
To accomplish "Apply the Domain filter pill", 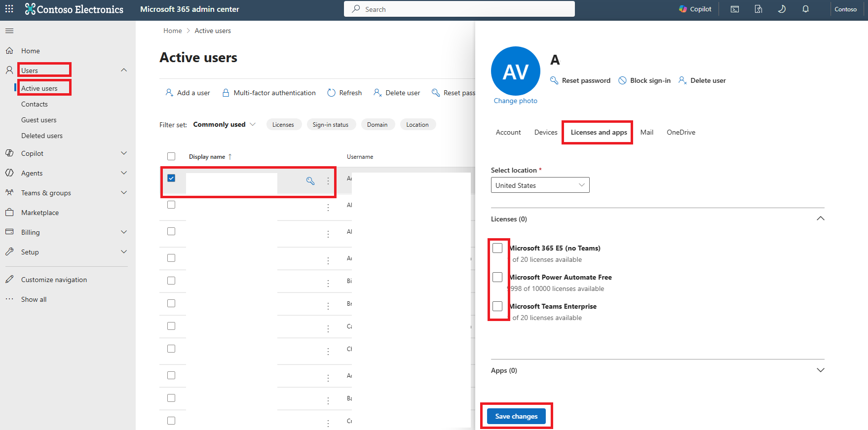I will coord(377,125).
